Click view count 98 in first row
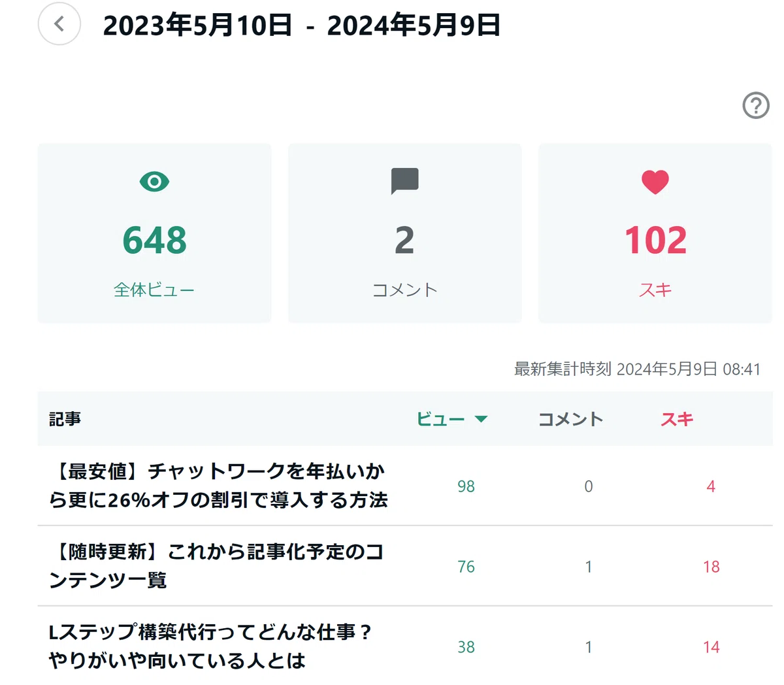Viewport: 784px width, 685px height. pyautogui.click(x=466, y=486)
